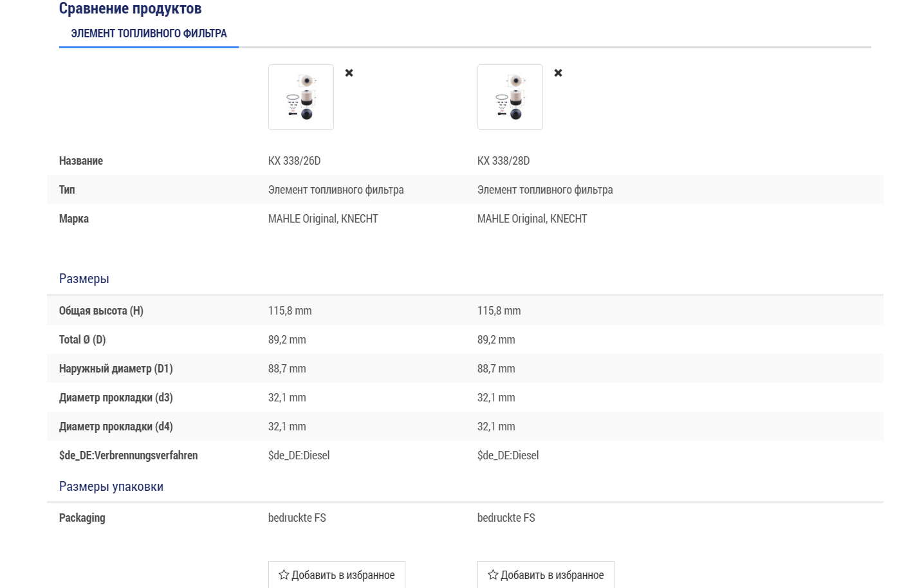Screen dimensions: 915x588
Task: Click the Размеры упаковки section heading
Action: pyautogui.click(x=111, y=486)
